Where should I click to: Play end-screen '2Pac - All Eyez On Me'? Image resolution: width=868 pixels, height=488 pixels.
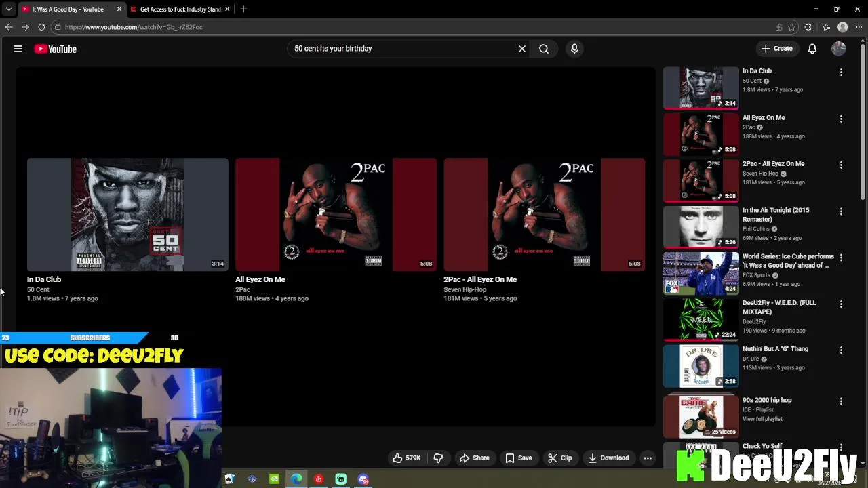click(544, 214)
